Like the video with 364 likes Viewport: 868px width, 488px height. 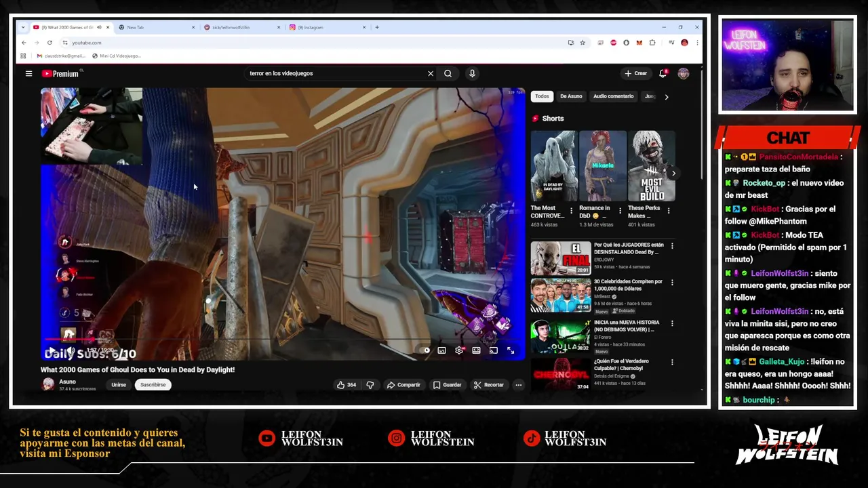pyautogui.click(x=347, y=385)
